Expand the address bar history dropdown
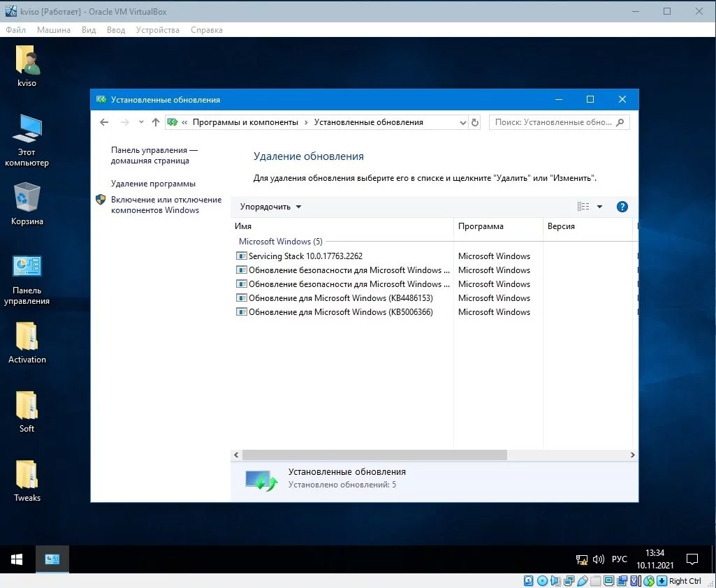Image resolution: width=716 pixels, height=588 pixels. tap(462, 122)
